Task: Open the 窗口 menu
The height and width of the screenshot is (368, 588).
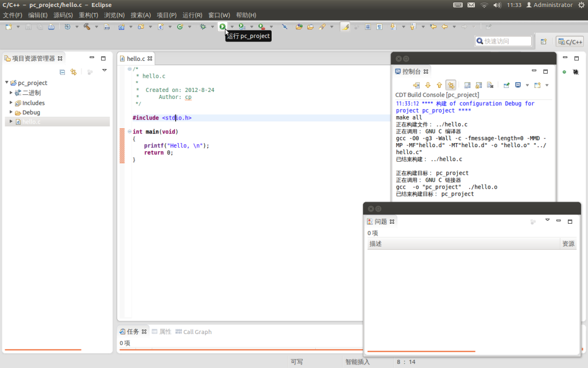Action: pyautogui.click(x=218, y=15)
